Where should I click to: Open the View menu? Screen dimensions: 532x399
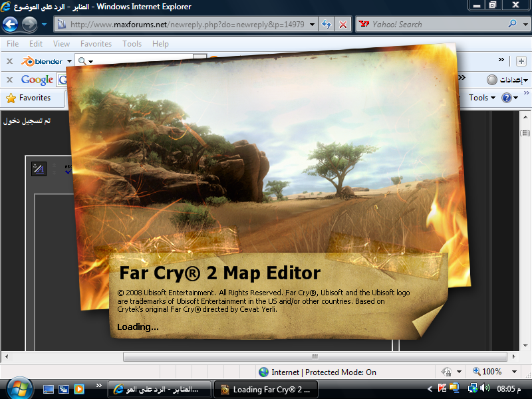61,44
